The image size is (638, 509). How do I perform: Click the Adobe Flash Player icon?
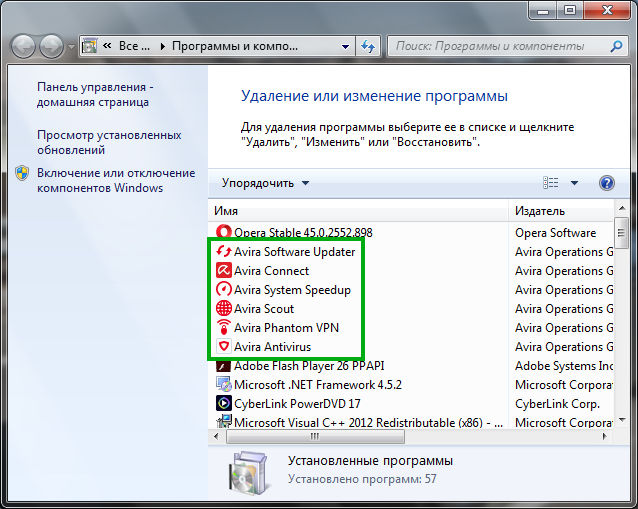point(223,365)
